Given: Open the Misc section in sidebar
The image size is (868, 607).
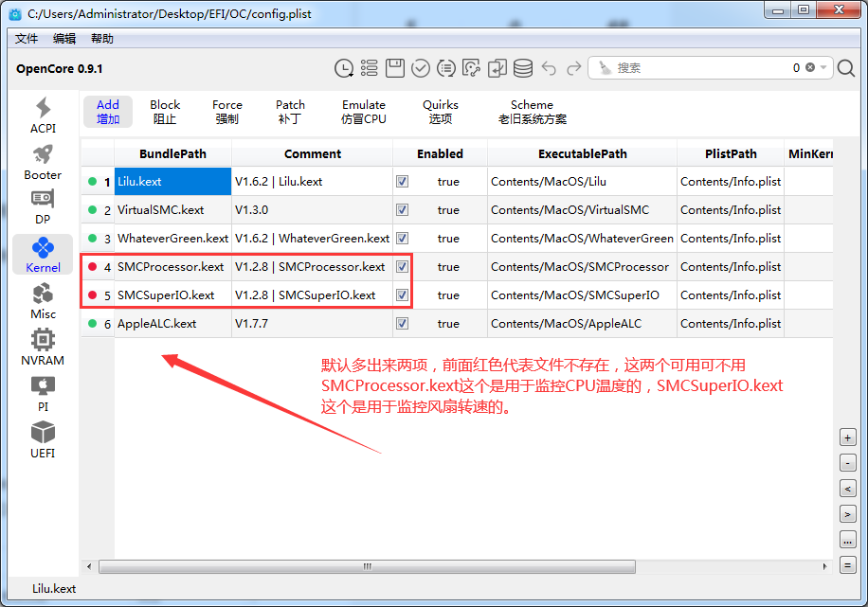Looking at the screenshot, I should coord(43,301).
